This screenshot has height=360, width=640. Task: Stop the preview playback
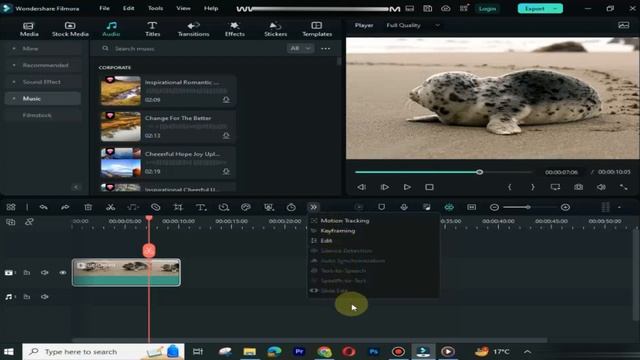(429, 187)
